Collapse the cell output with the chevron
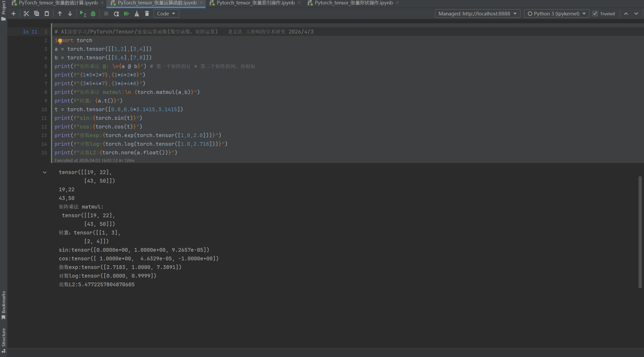644x357 pixels. point(45,172)
